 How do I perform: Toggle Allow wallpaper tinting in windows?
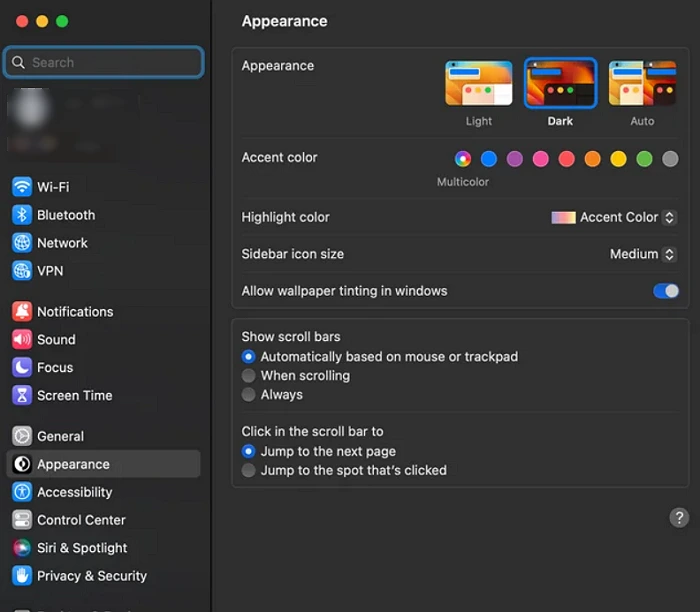pyautogui.click(x=666, y=291)
